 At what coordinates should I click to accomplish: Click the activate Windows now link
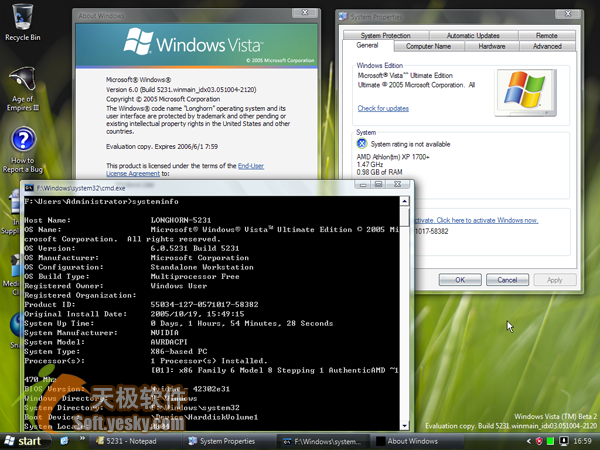[476, 220]
